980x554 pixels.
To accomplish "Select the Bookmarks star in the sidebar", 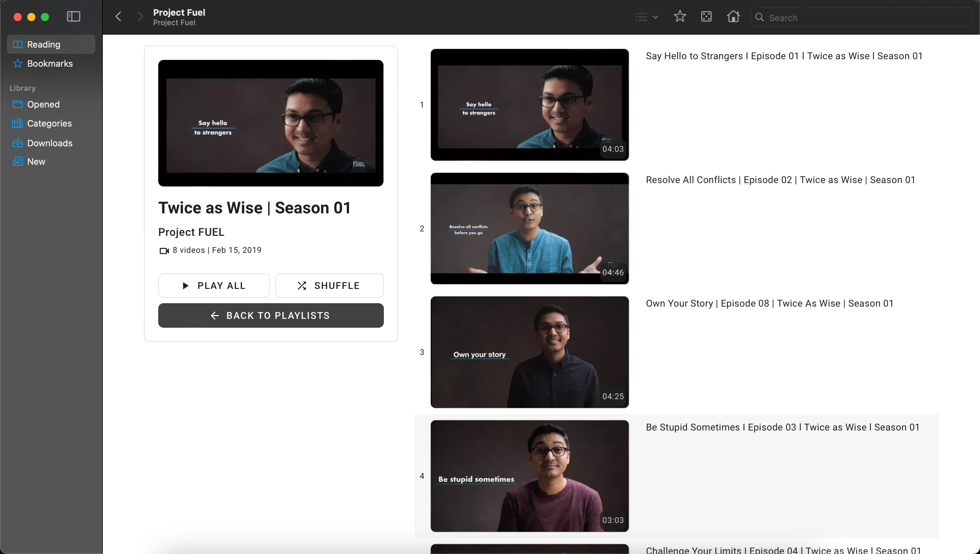I will pos(17,64).
